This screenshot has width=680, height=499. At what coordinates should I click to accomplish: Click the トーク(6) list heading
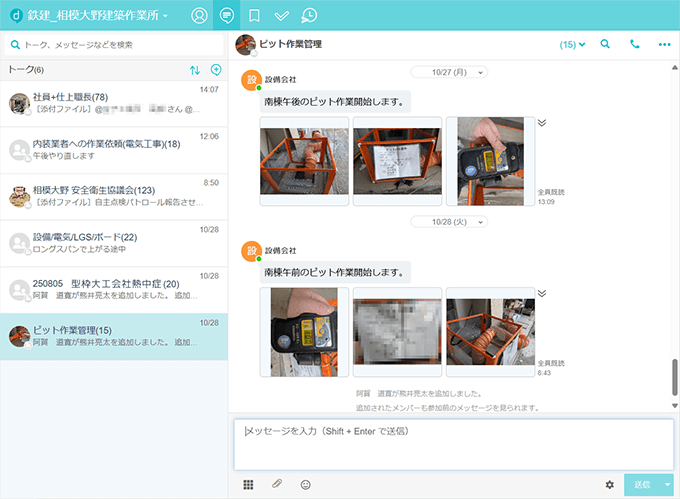click(26, 69)
